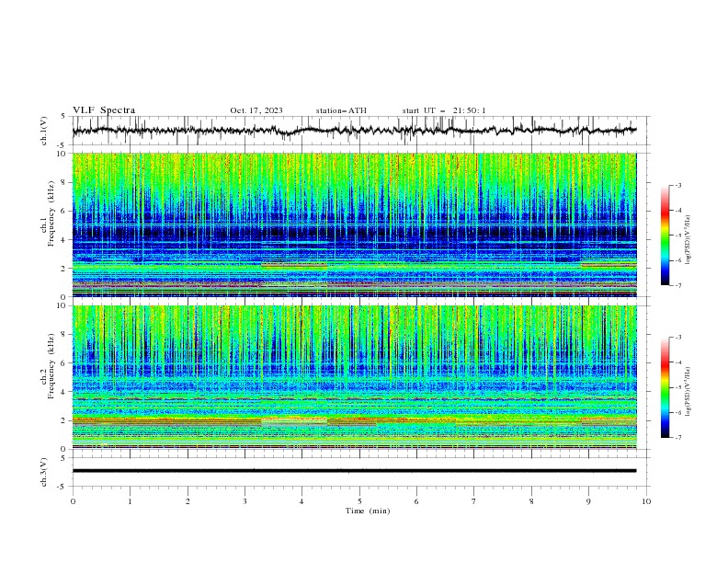728x563 pixels.
Task: Click the "Time (min)" axis label
Action: click(x=368, y=511)
